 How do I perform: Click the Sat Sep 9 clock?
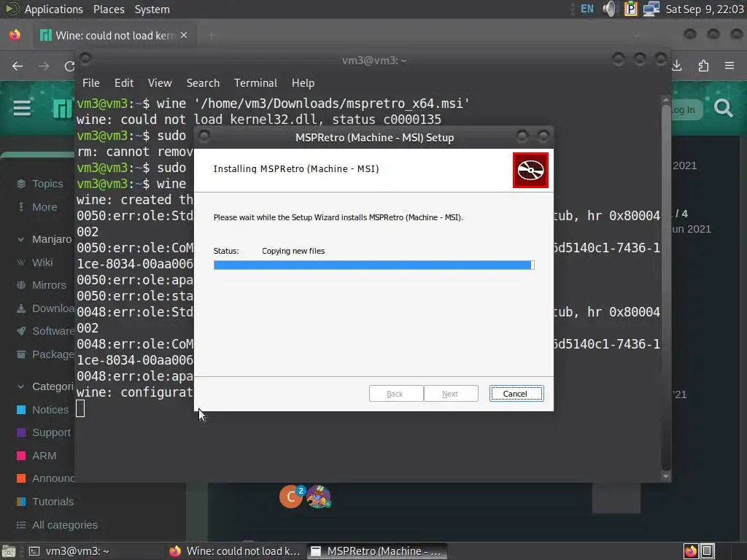(x=704, y=9)
